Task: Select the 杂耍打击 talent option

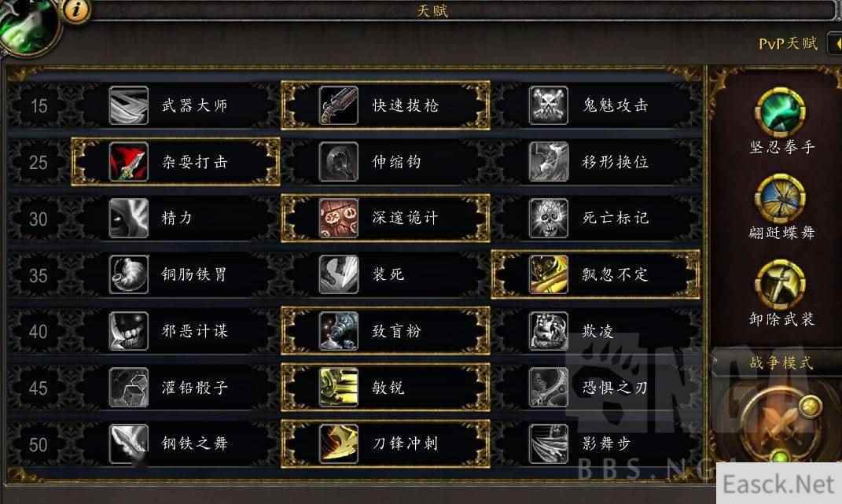Action: [x=175, y=162]
